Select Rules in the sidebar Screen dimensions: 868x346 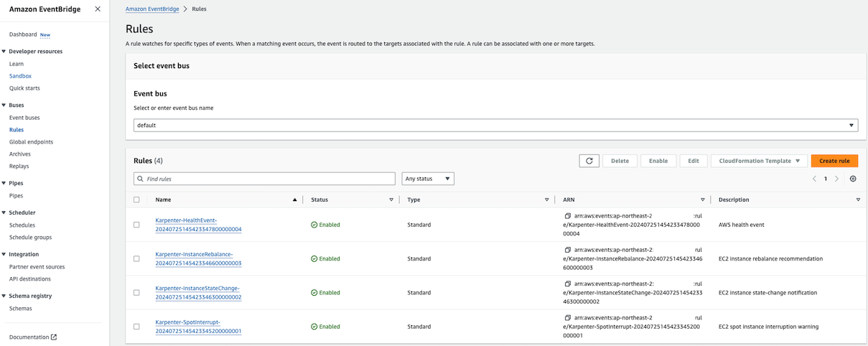point(17,130)
